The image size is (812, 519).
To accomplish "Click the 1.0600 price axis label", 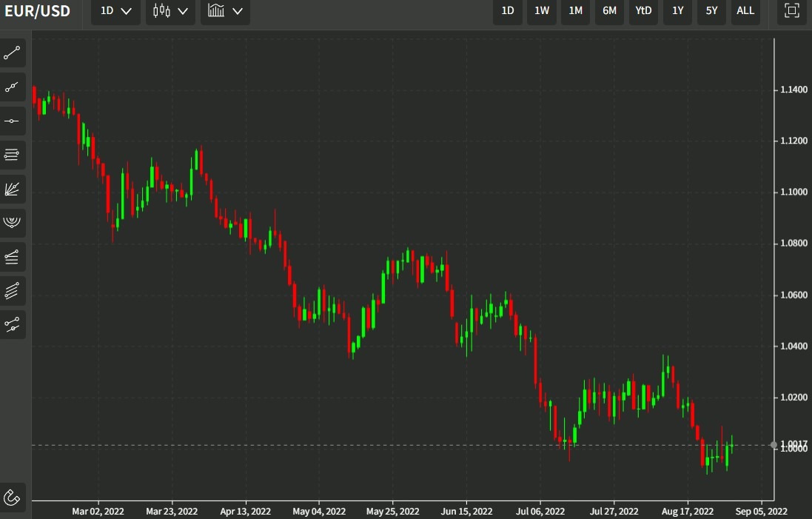I will [793, 295].
